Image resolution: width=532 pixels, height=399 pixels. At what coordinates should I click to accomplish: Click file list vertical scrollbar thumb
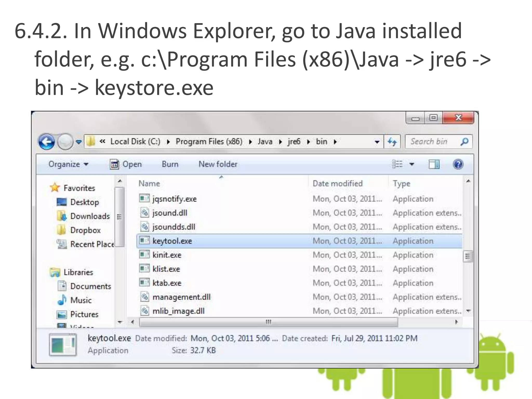[468, 257]
